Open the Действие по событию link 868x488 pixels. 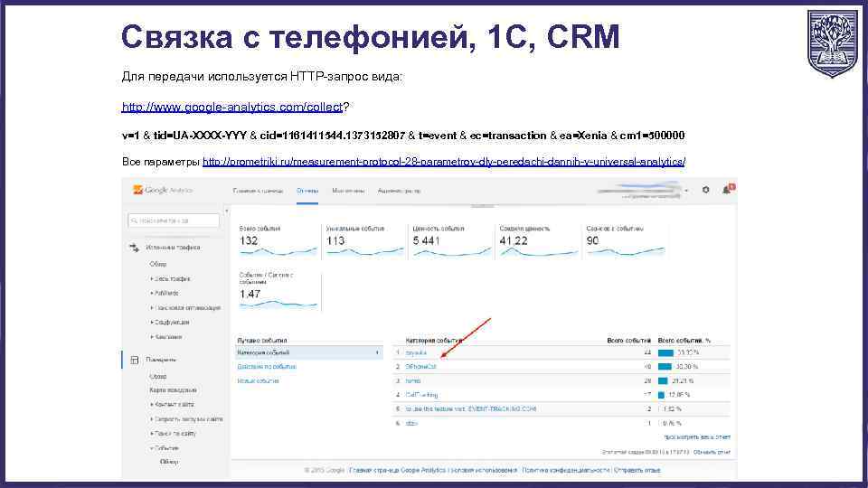tap(267, 367)
